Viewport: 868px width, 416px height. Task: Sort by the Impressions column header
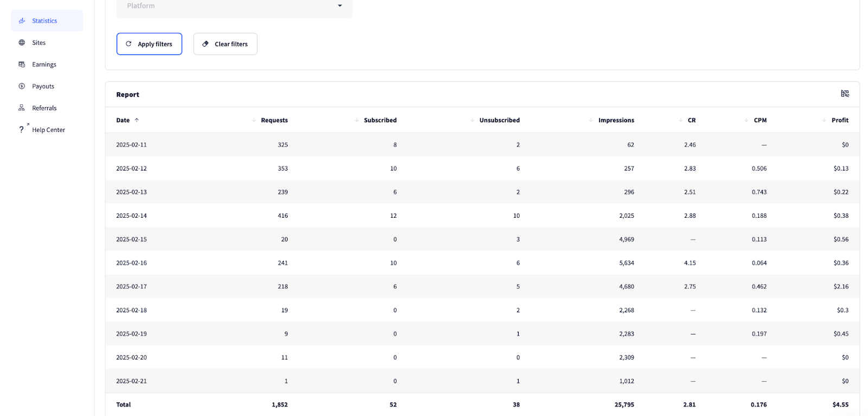(x=616, y=120)
